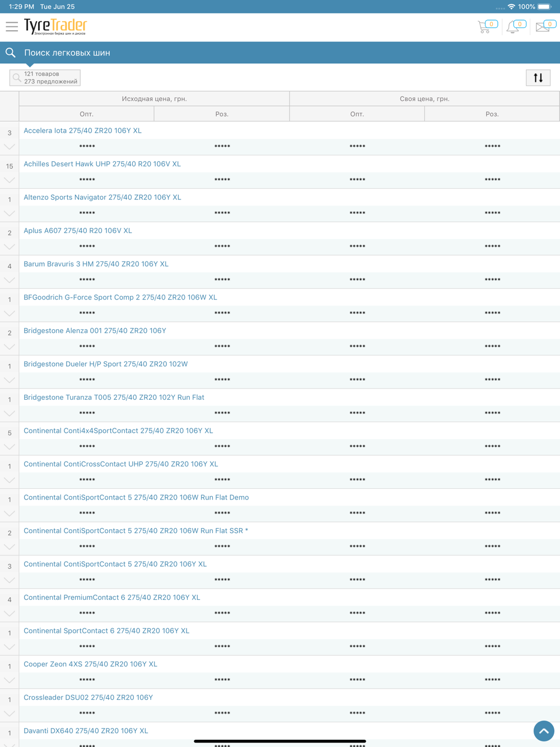Click hidden wholesale price for Accelera Iota
560x747 pixels.
point(87,147)
